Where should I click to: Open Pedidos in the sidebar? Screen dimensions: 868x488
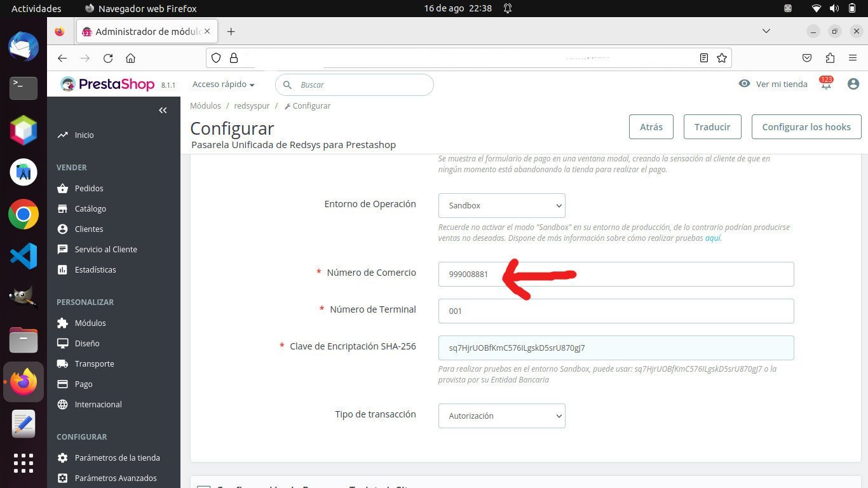coord(89,188)
